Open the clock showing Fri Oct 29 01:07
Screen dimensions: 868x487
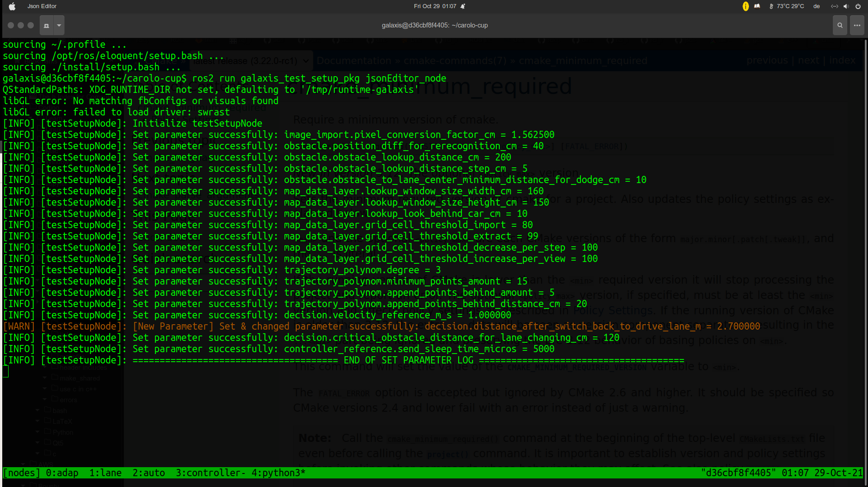(435, 6)
